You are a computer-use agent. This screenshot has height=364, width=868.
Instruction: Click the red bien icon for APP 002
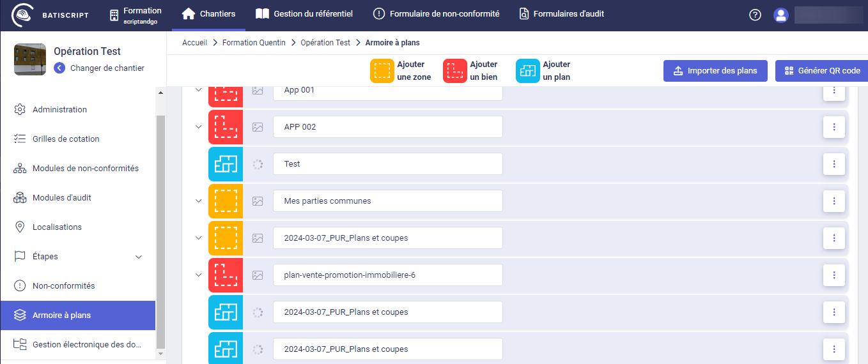pos(226,127)
